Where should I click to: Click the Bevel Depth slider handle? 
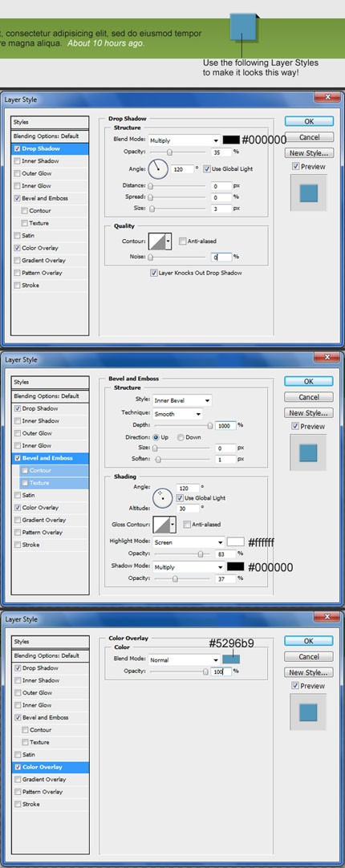click(x=210, y=426)
